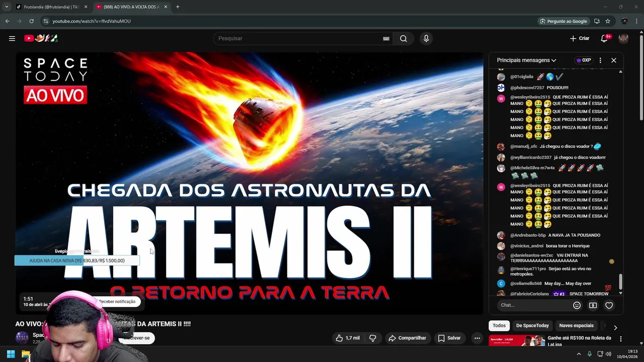Open the volume speaker tray icon

pyautogui.click(x=608, y=354)
